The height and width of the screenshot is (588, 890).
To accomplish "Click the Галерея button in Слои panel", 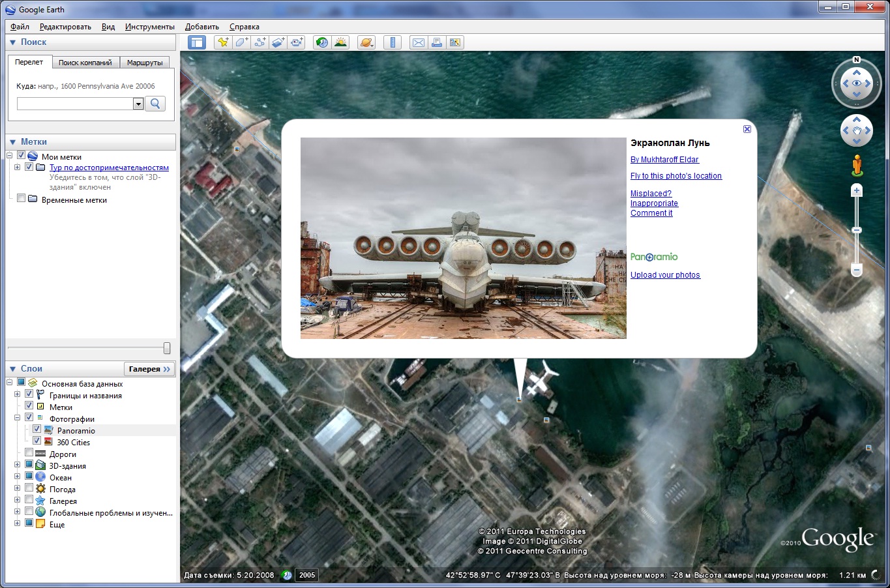I will tap(149, 369).
